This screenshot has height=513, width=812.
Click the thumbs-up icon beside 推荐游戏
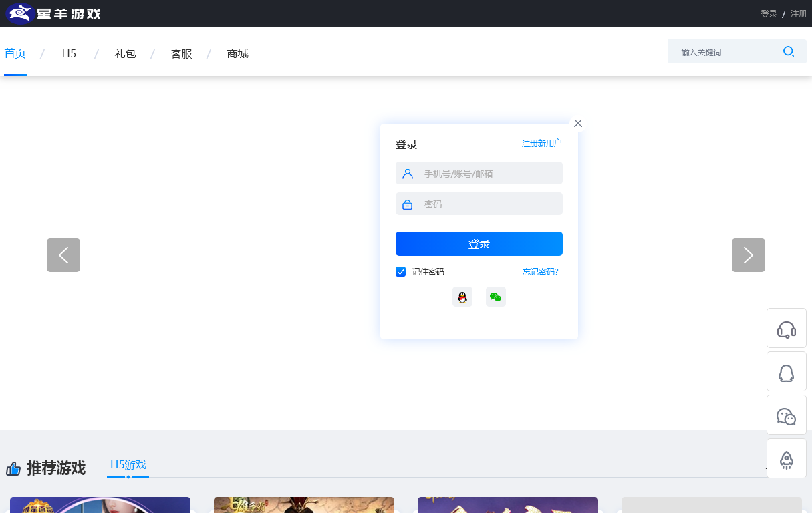pos(13,468)
